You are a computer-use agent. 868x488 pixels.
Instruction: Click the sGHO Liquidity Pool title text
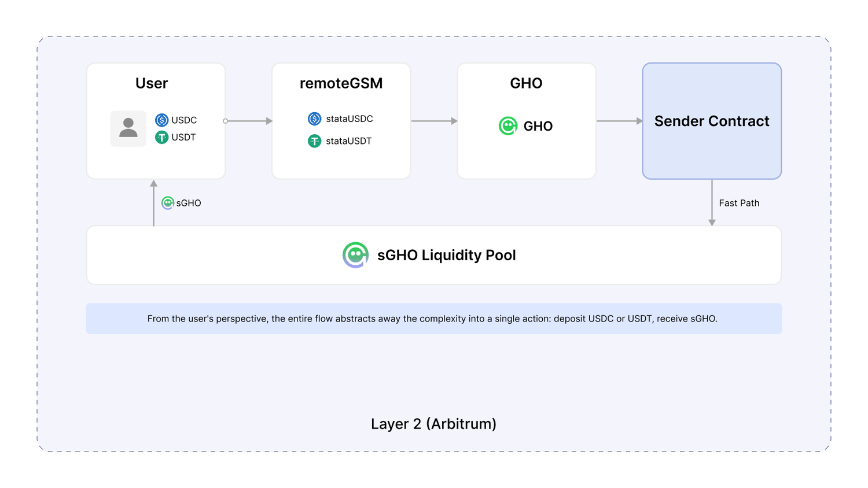tap(446, 255)
